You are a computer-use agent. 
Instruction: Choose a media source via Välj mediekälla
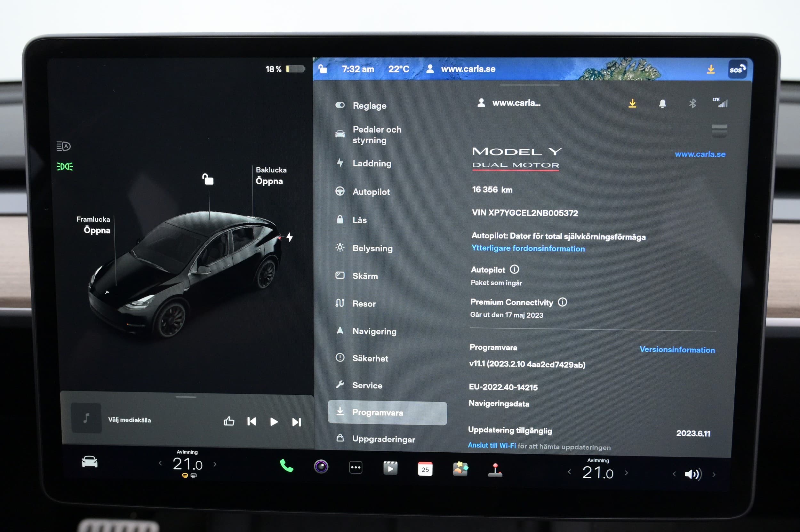pos(129,420)
